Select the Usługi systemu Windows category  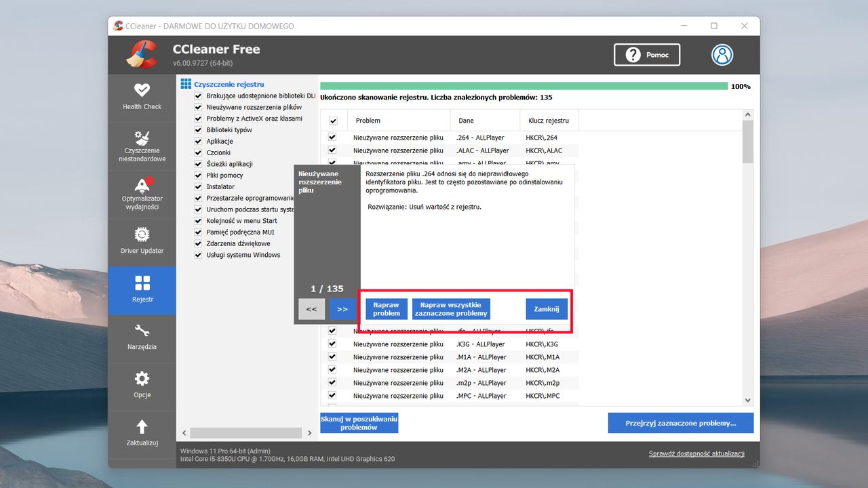(236, 255)
